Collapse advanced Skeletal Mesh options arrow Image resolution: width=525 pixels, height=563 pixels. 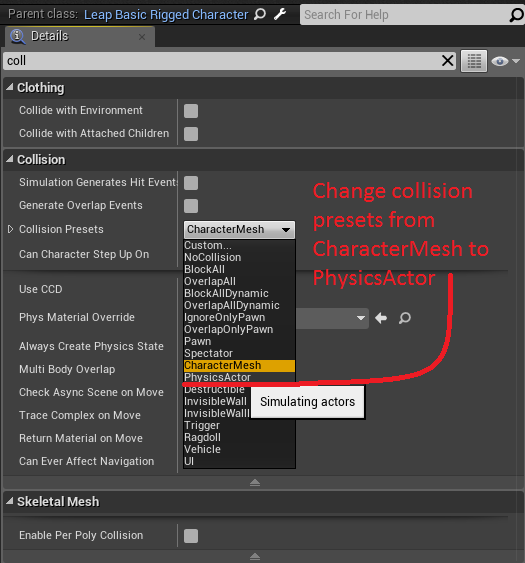pyautogui.click(x=255, y=557)
